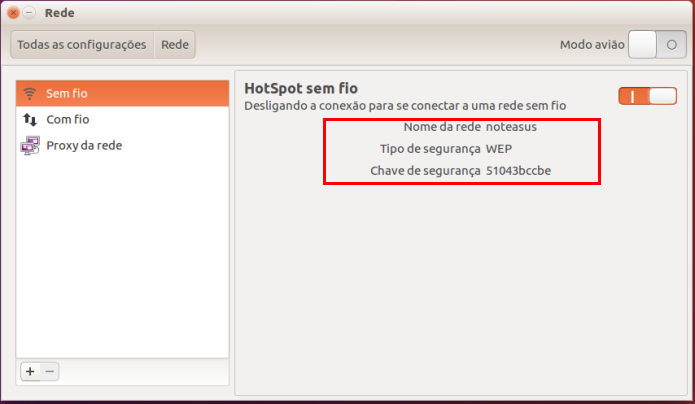This screenshot has height=404, width=695.
Task: Minimize the Rede window
Action: click(29, 12)
